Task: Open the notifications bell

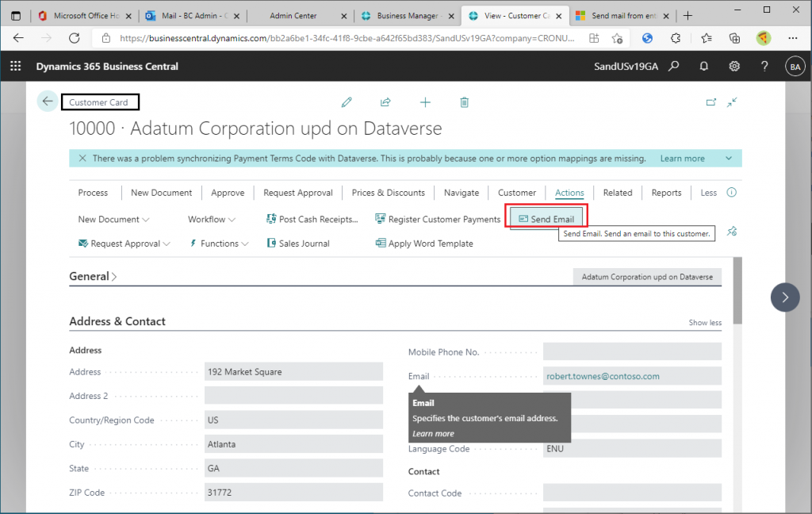Action: [x=704, y=67]
